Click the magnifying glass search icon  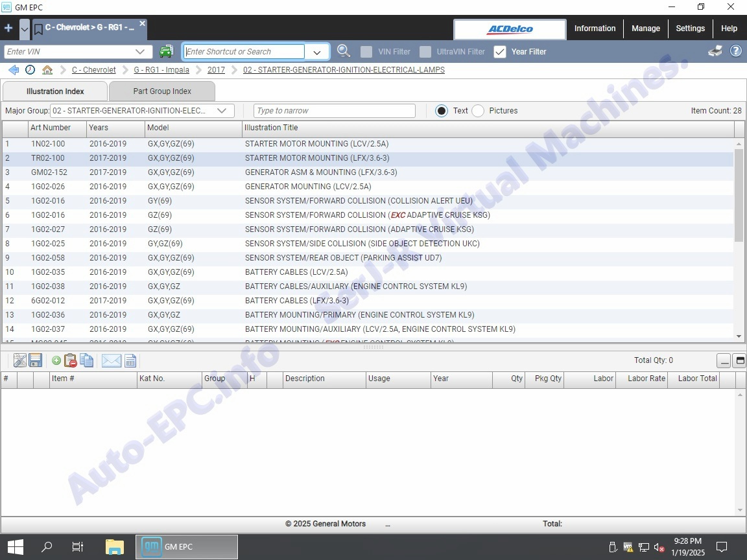[x=344, y=51]
